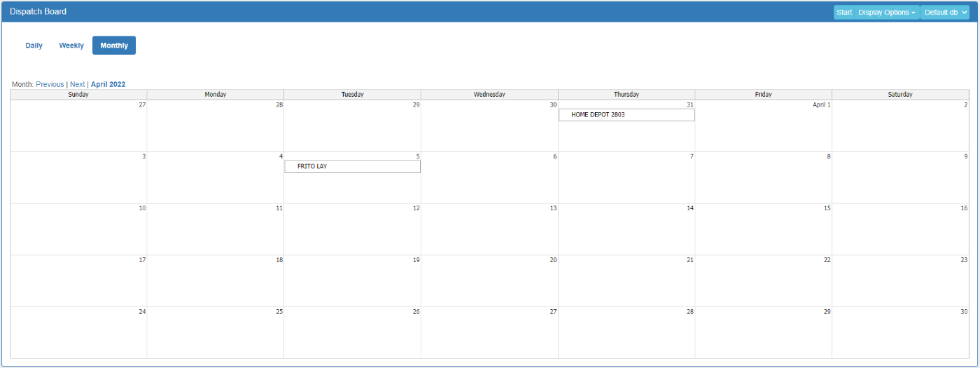
Task: Click the Monday column header
Action: [x=216, y=95]
